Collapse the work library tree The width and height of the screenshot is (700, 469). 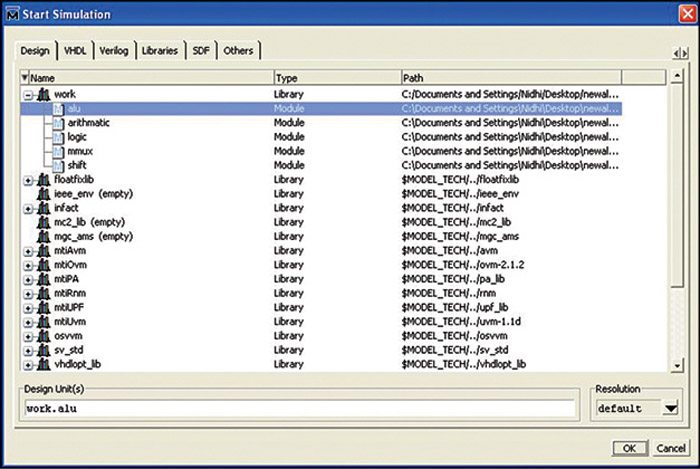click(x=28, y=94)
